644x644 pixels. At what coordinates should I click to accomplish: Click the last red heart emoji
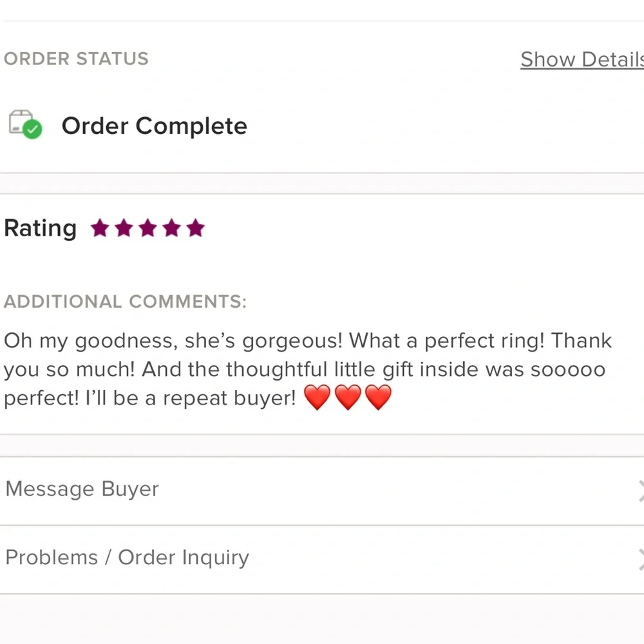pyautogui.click(x=378, y=398)
